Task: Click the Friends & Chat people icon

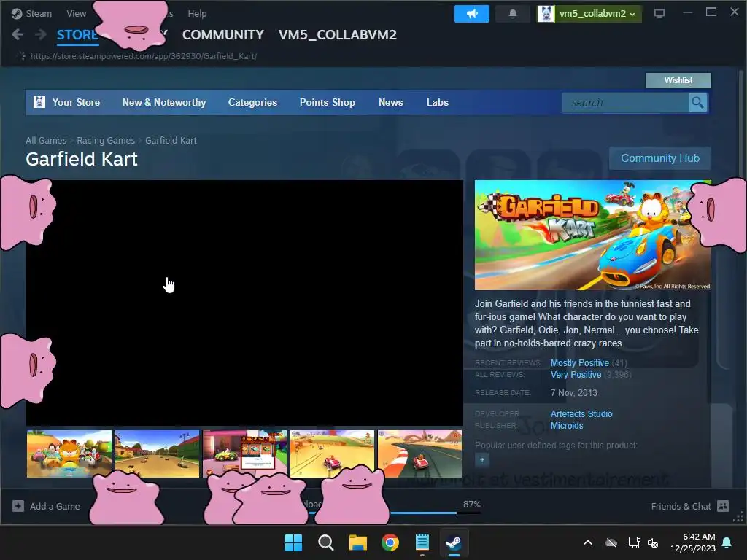Action: coord(723,506)
